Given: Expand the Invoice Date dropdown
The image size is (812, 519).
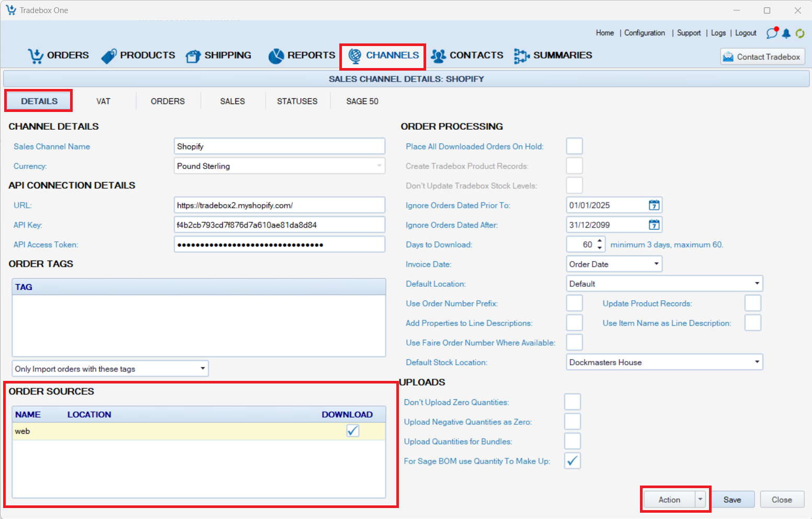Looking at the screenshot, I should pos(656,264).
